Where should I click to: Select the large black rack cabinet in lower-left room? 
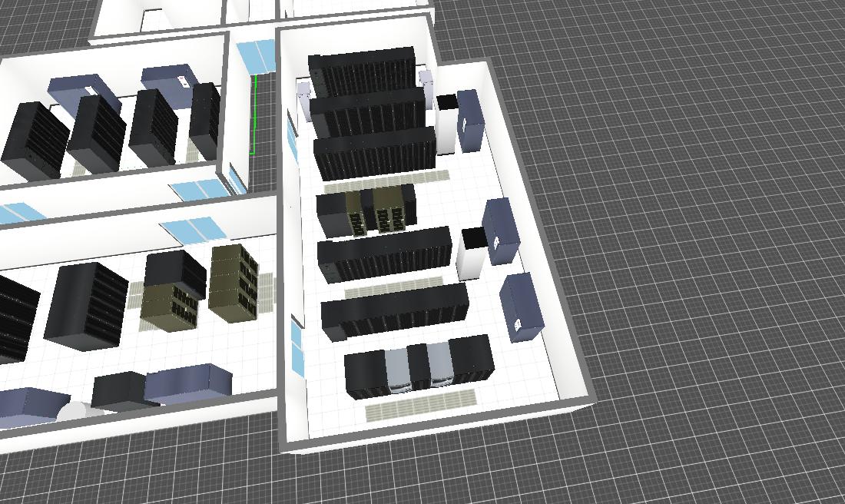coord(84,306)
